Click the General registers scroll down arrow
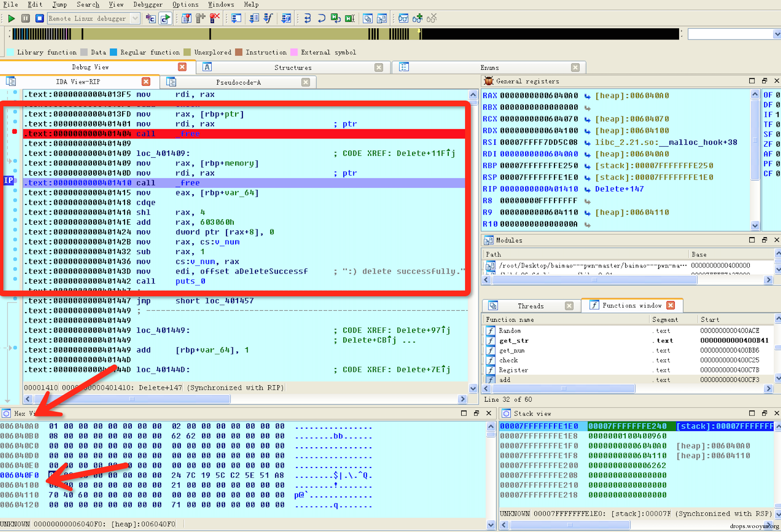 tap(755, 225)
